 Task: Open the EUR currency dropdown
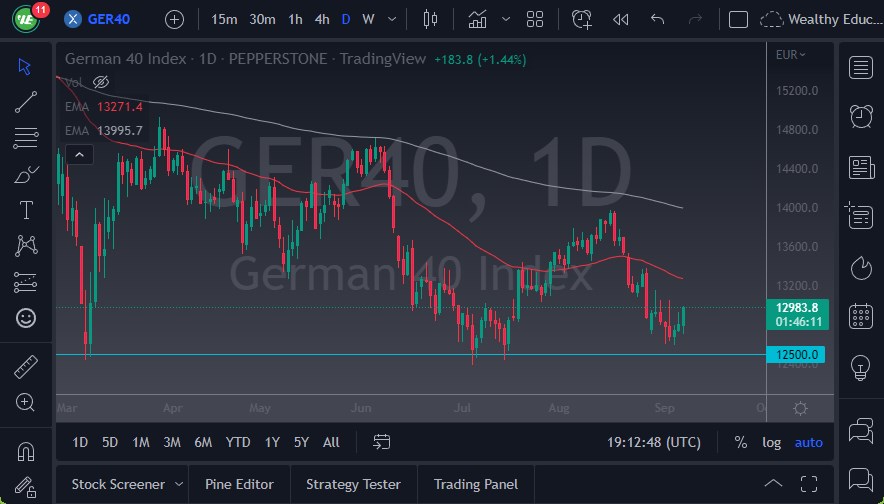[x=790, y=55]
